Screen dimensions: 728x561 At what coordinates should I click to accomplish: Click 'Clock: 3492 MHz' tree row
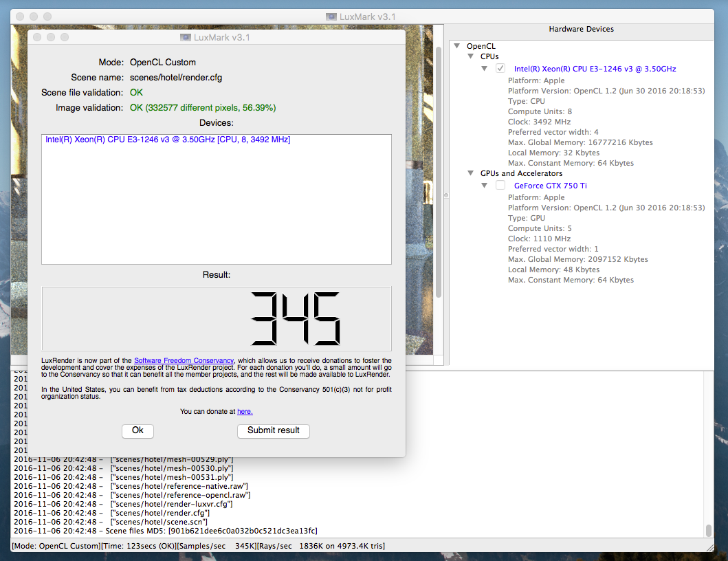click(x=539, y=122)
